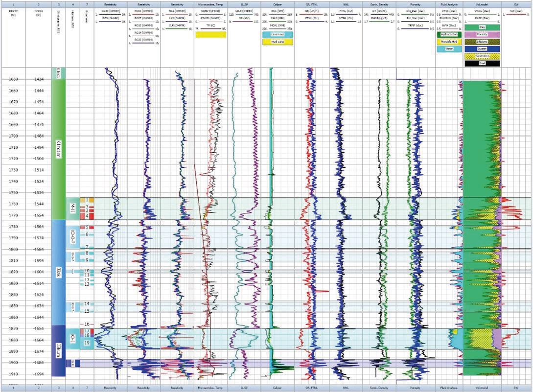The width and height of the screenshot is (533, 392).
Task: Click the MLL (OHMM) curve label
Action: (177, 11)
